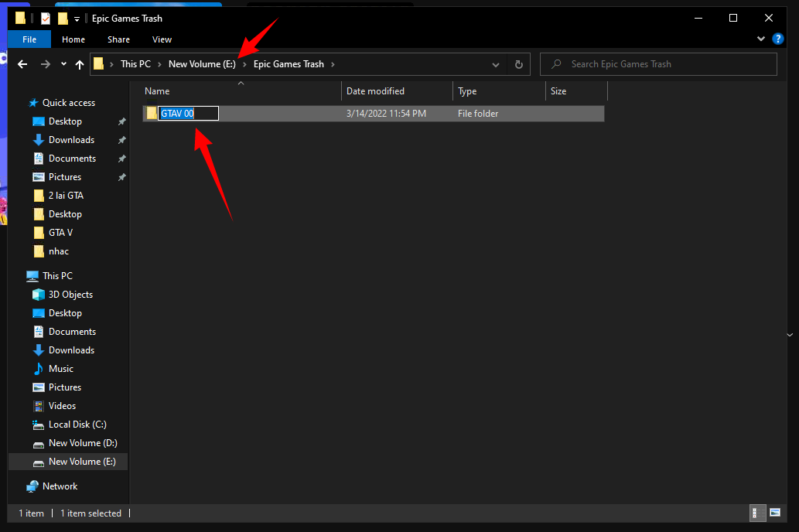Switch to large thumbnails view layout
The image size is (799, 532).
(775, 513)
